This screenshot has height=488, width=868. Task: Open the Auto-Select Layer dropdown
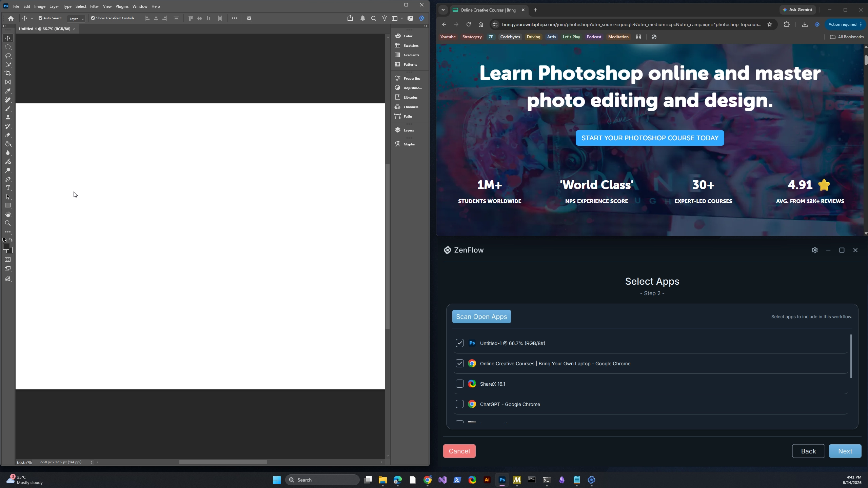(76, 19)
